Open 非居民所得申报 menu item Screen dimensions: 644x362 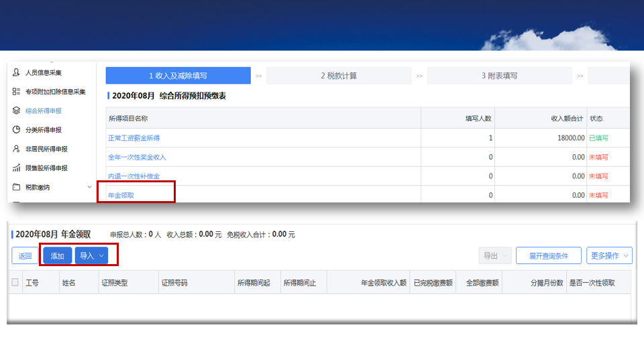click(x=46, y=149)
